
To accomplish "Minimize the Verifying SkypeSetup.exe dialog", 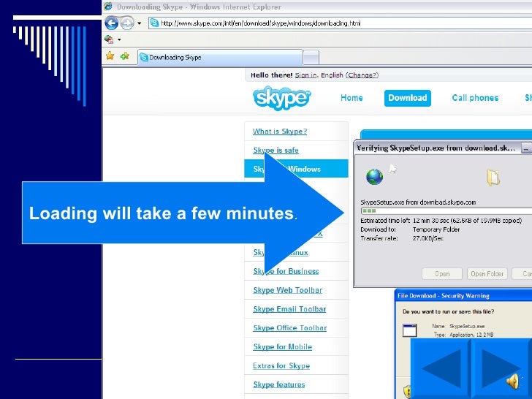I will (x=526, y=148).
